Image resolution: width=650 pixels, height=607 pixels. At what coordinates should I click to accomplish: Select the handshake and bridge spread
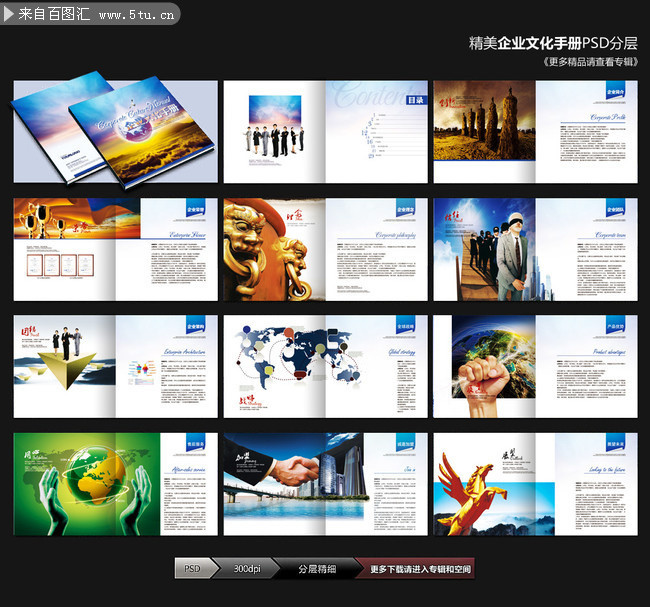[325, 484]
